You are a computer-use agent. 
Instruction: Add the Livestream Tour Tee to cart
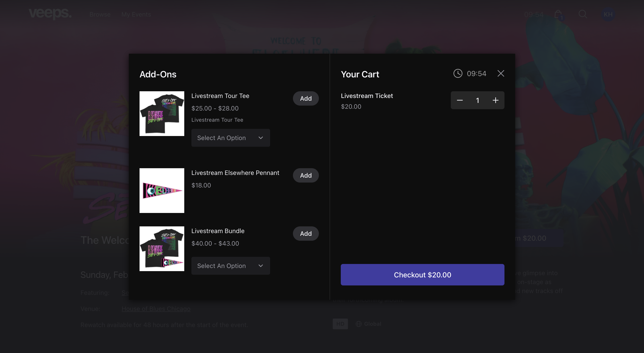306,98
